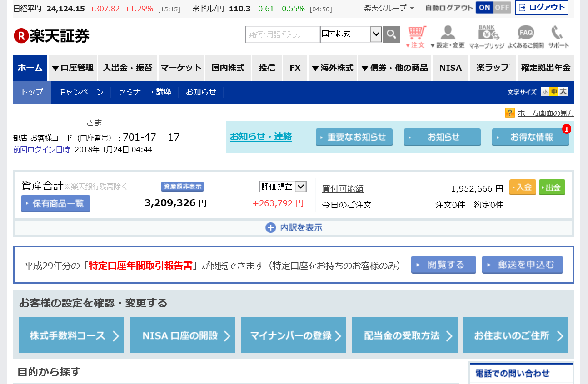This screenshot has width=588, height=384.
Task: Select large text size 大
Action: 563,92
